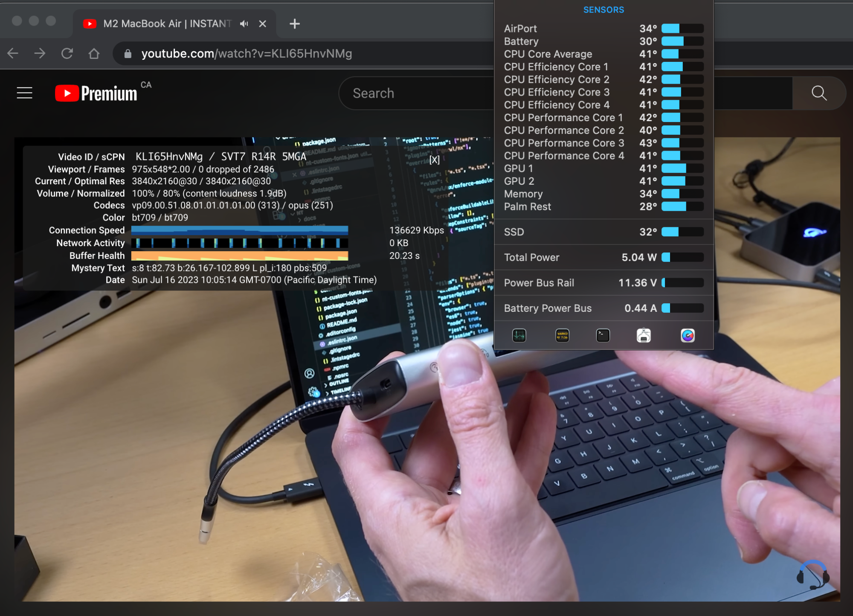
Task: View site info via the lock icon
Action: [x=128, y=54]
